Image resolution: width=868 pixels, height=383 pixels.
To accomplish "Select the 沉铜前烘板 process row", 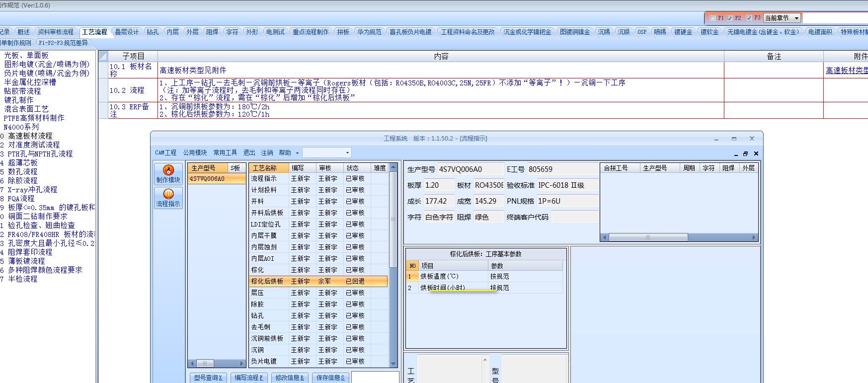I will [318, 338].
